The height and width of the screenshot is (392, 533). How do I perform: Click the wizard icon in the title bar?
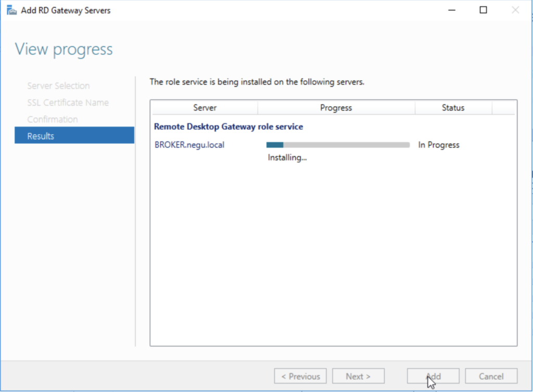[x=11, y=10]
